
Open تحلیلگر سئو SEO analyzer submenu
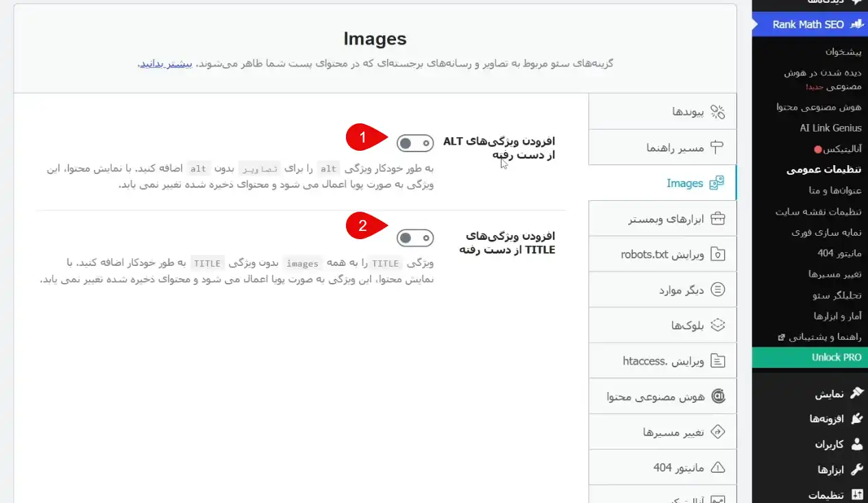click(836, 295)
